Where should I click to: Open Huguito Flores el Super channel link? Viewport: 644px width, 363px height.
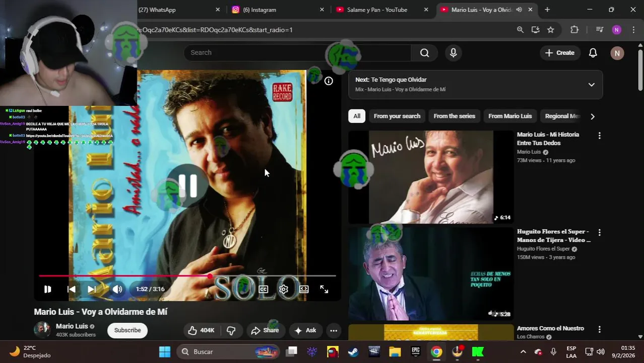click(543, 249)
